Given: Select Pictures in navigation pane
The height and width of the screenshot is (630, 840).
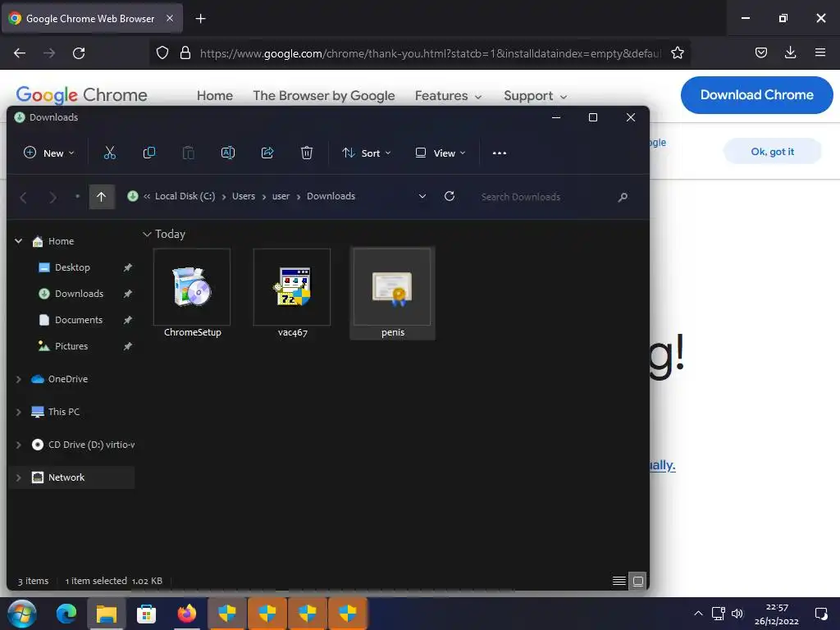Looking at the screenshot, I should point(71,346).
